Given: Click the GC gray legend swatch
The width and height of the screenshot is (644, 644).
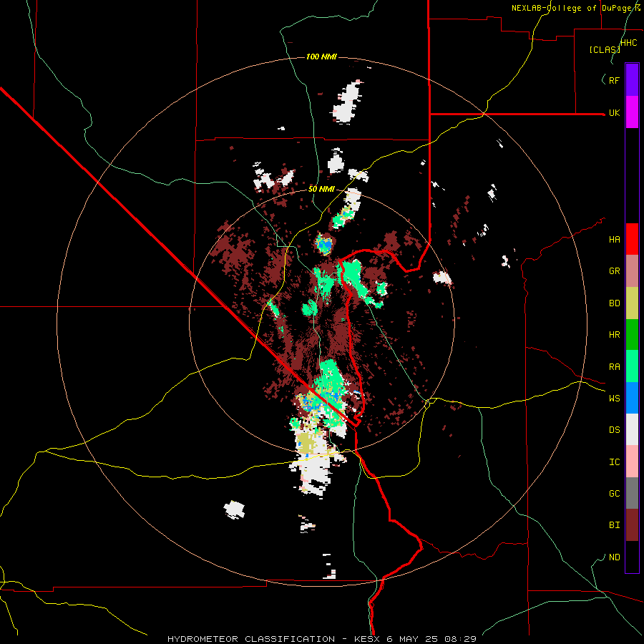Looking at the screenshot, I should (632, 493).
